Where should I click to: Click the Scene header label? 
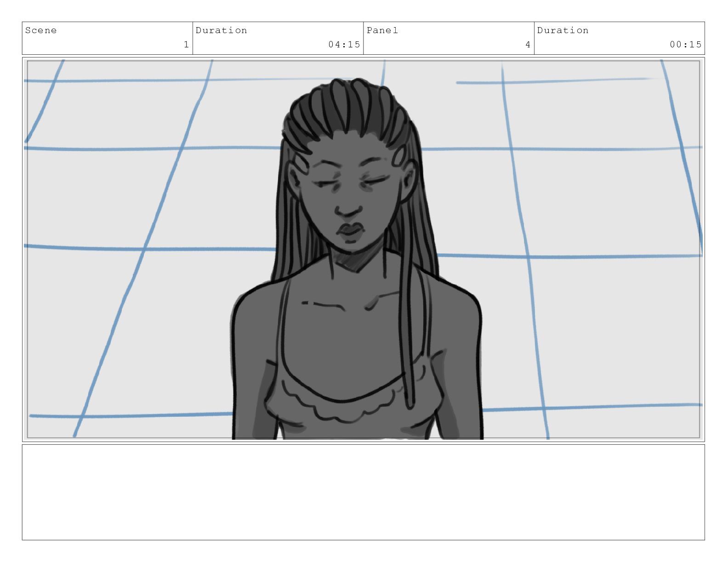[41, 30]
